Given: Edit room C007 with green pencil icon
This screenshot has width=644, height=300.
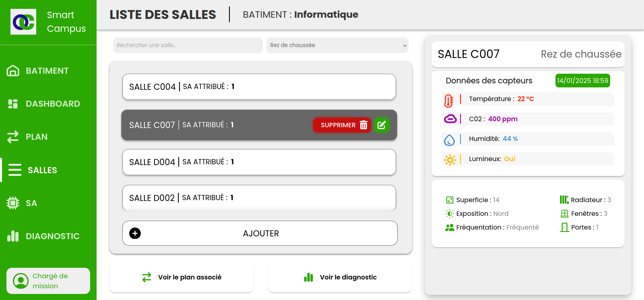Looking at the screenshot, I should point(382,125).
